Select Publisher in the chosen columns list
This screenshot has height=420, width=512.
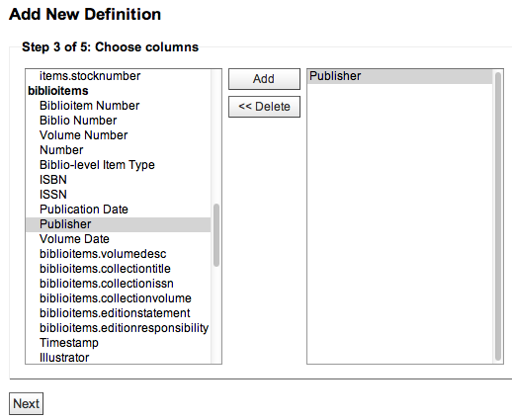399,76
